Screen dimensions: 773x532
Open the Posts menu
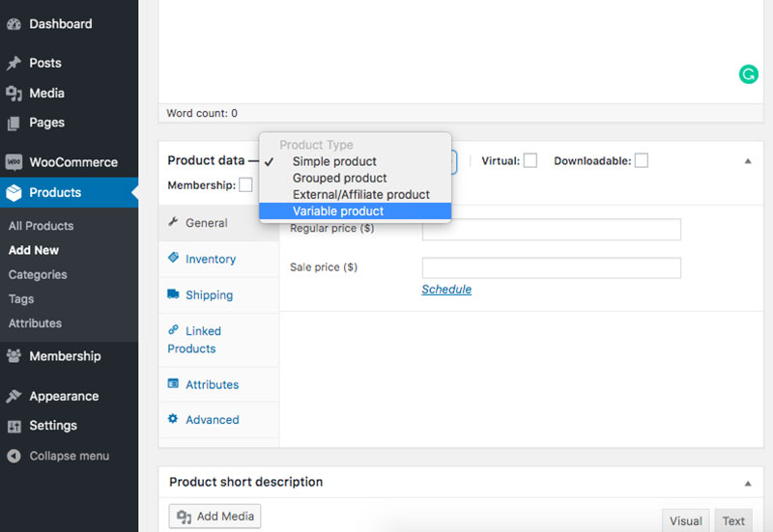69,63
